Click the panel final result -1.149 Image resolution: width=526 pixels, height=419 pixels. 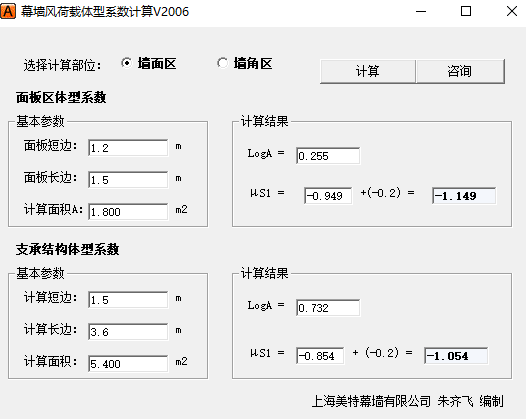pyautogui.click(x=464, y=196)
